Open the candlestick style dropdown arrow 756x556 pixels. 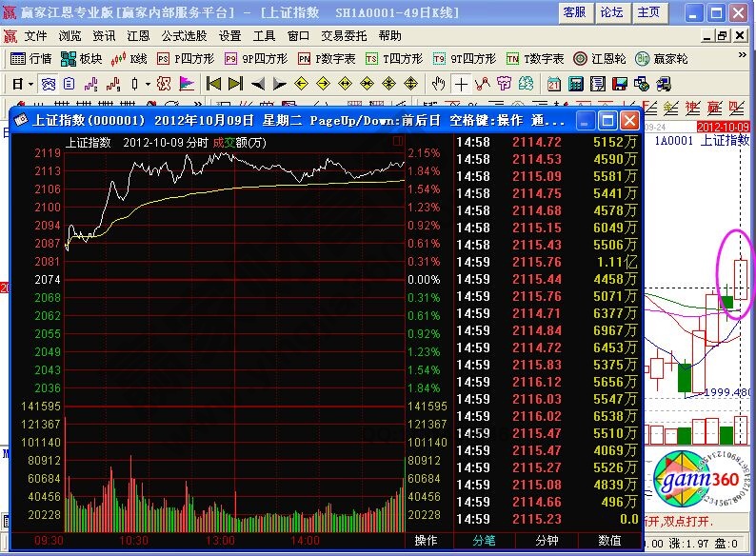point(147,84)
